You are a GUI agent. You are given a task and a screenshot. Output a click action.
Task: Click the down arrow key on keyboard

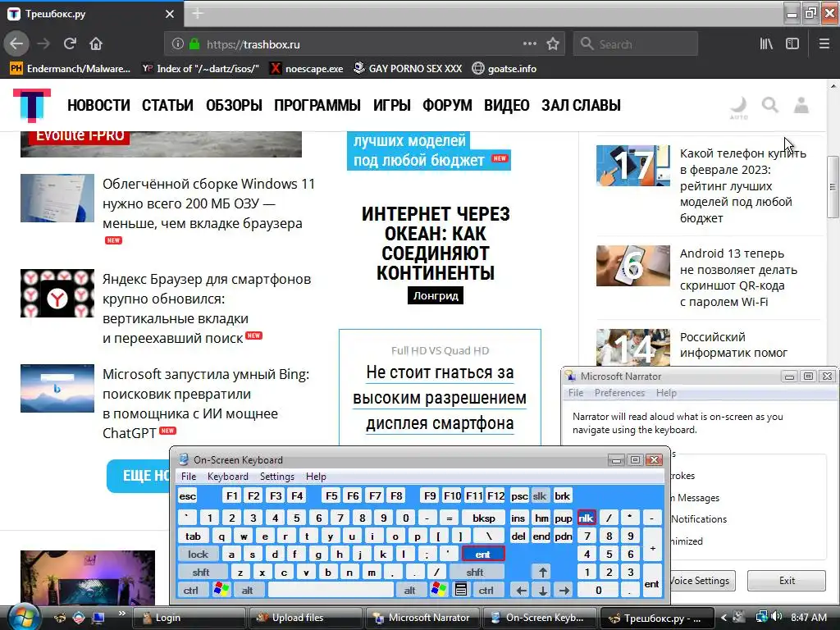[542, 590]
